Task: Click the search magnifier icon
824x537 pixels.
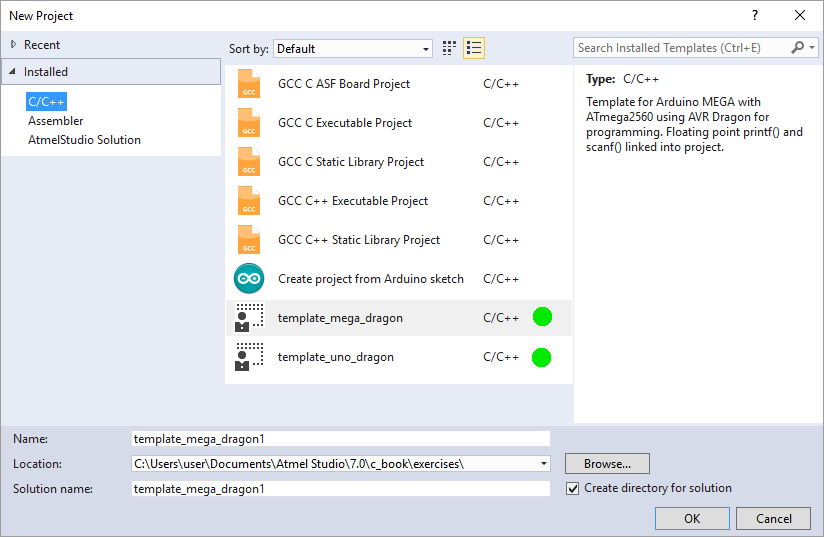Action: pos(798,48)
